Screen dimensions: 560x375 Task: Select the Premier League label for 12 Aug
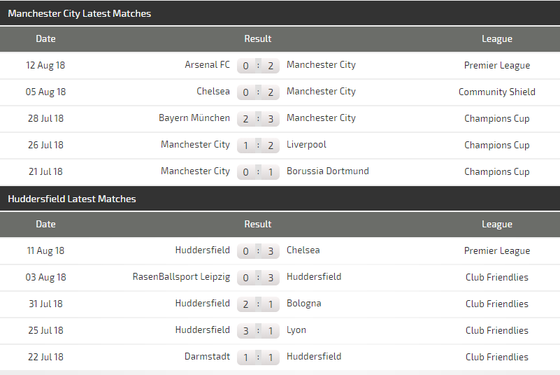[x=497, y=65]
